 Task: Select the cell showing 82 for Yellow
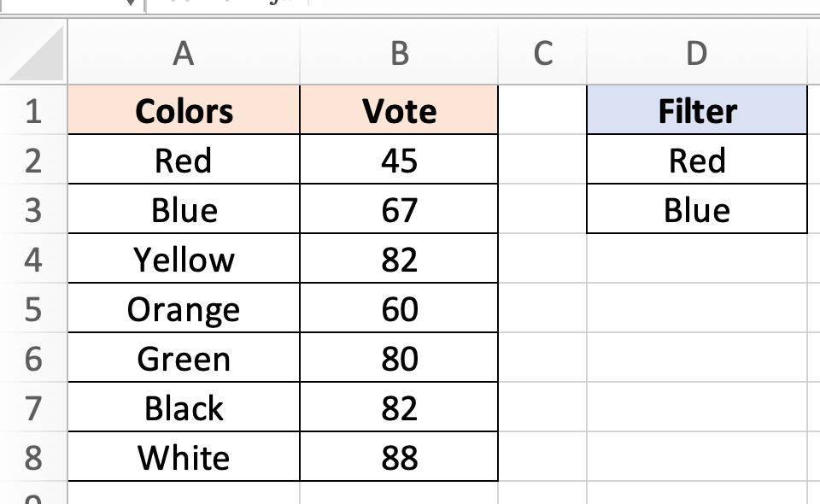coord(398,259)
